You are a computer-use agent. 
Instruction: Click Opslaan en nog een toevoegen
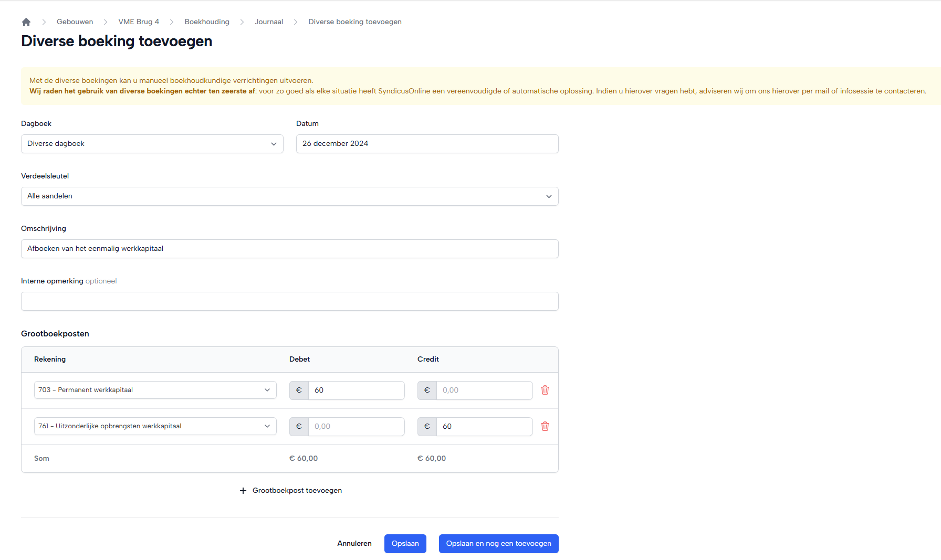498,544
